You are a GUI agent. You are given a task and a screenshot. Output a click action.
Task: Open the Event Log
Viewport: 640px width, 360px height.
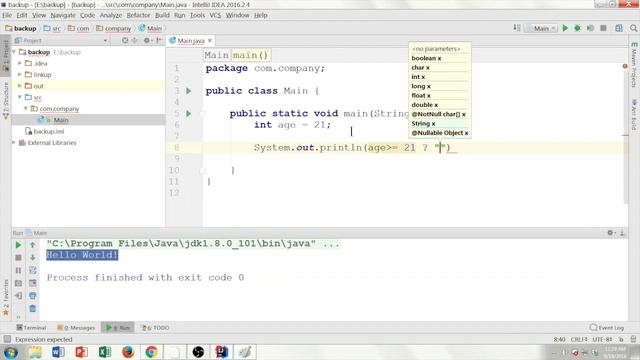(607, 327)
